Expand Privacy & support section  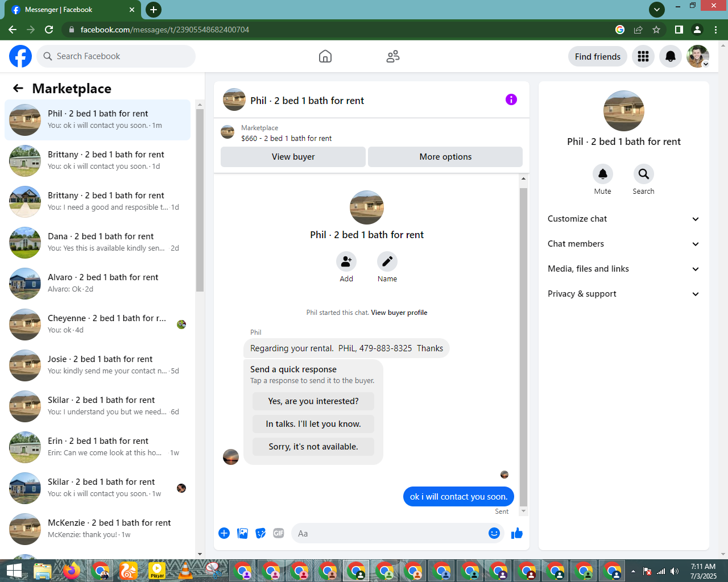coord(624,294)
